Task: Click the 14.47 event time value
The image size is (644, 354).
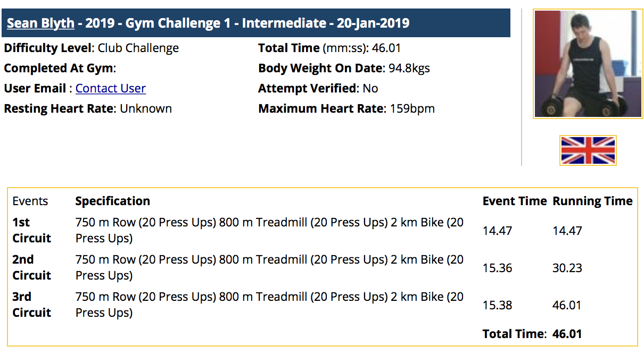Action: coord(497,231)
